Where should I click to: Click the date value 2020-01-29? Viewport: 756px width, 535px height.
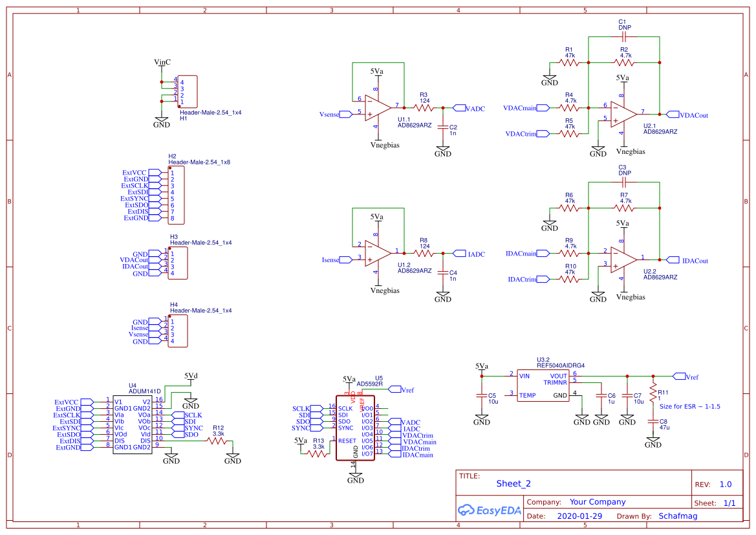[x=579, y=516]
